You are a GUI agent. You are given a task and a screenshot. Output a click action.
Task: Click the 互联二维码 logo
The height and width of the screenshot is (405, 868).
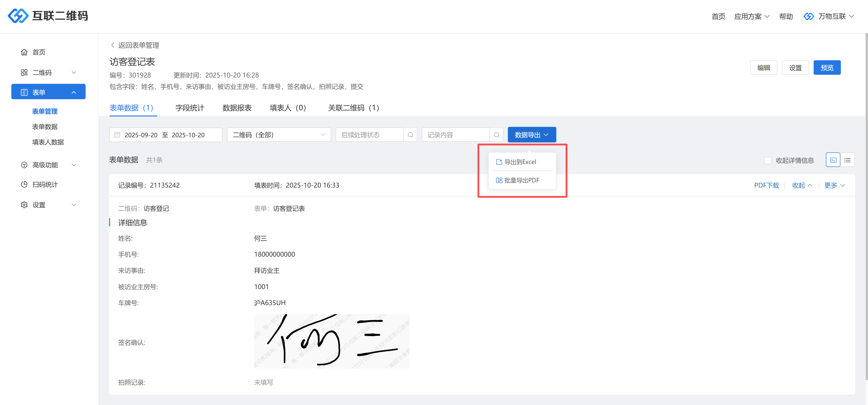pos(48,16)
